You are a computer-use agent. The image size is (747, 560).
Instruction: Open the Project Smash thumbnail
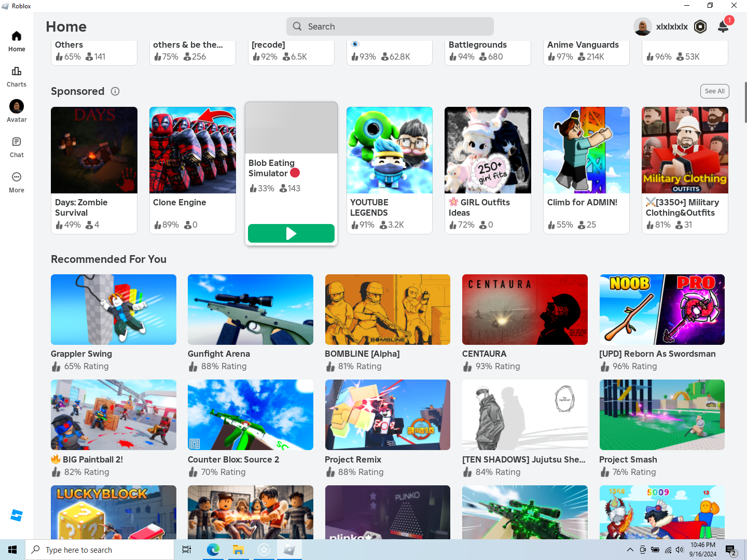click(x=662, y=415)
